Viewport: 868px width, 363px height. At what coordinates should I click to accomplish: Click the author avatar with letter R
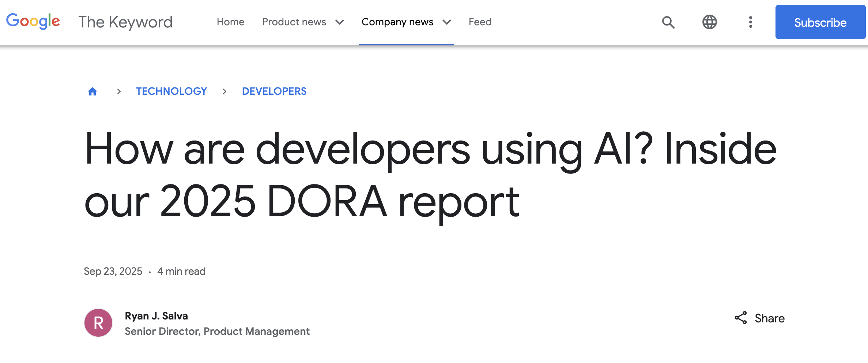click(x=98, y=323)
